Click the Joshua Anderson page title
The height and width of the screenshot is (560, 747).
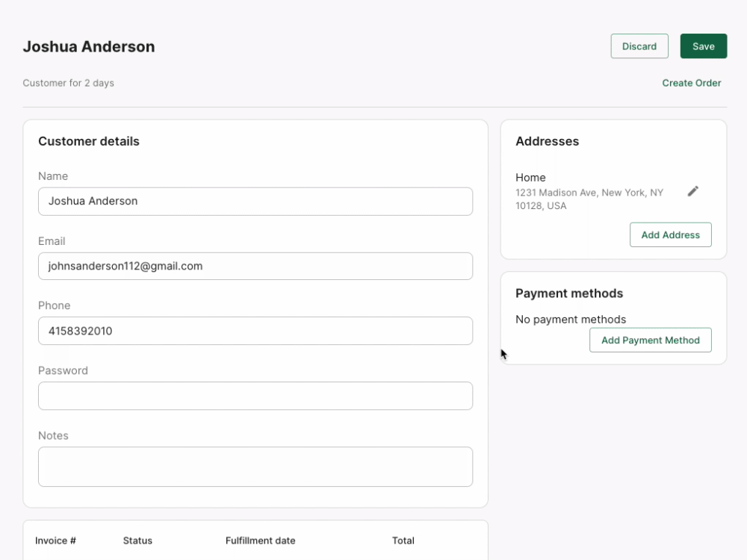(89, 46)
